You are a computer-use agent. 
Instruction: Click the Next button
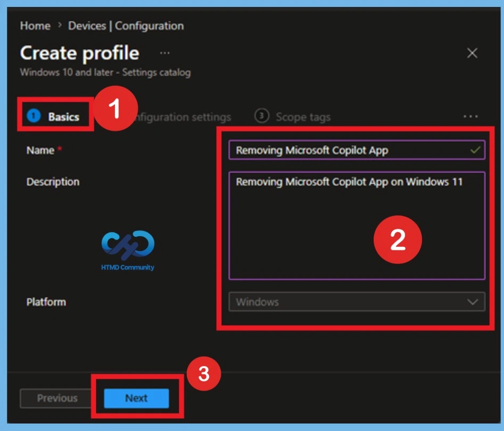pyautogui.click(x=136, y=398)
